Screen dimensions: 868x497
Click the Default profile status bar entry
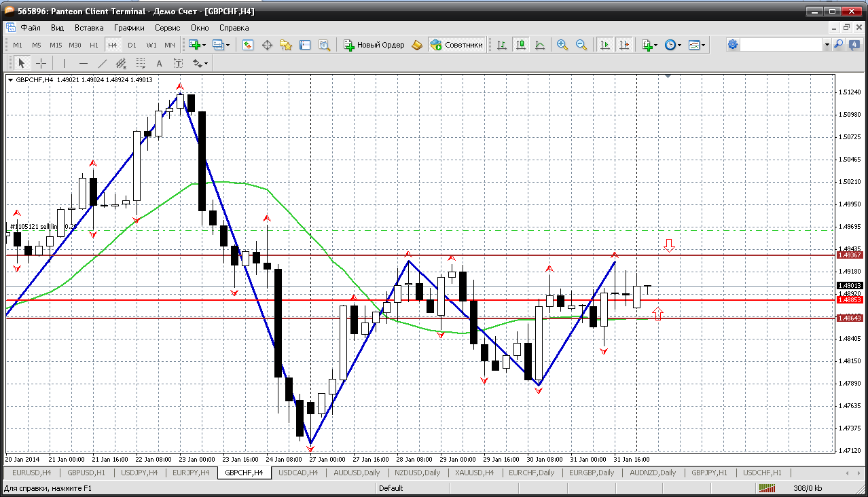coord(391,487)
